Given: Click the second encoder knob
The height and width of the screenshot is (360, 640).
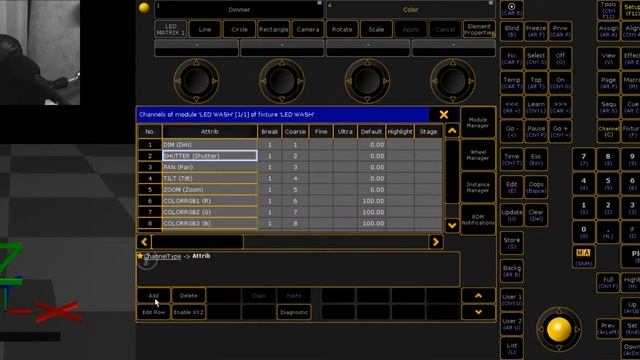Looking at the screenshot, I should click(282, 81).
